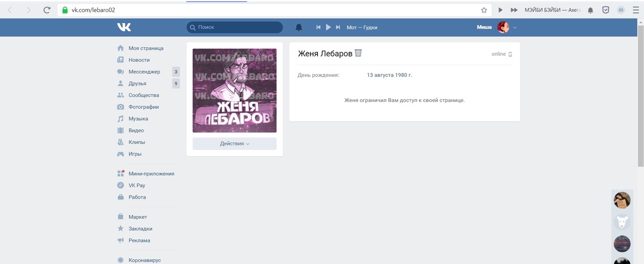Open the browser hamburger menu
The width and height of the screenshot is (644, 264).
(635, 10)
